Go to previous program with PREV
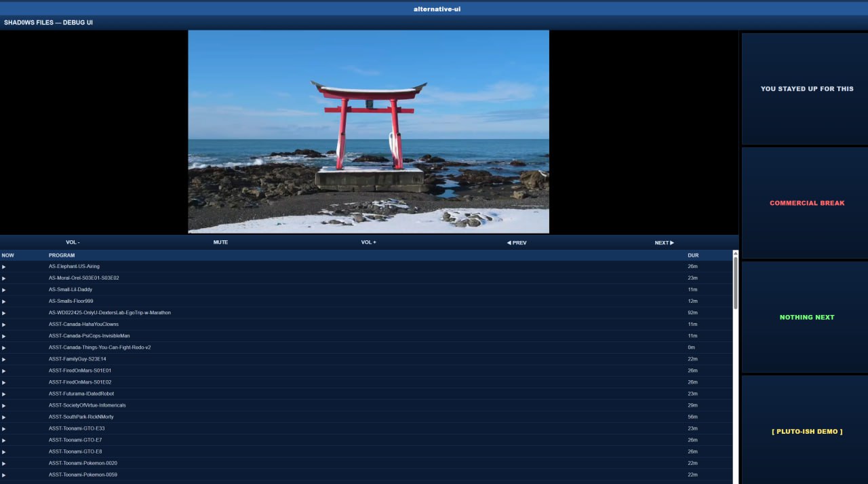The width and height of the screenshot is (868, 484). tap(516, 242)
